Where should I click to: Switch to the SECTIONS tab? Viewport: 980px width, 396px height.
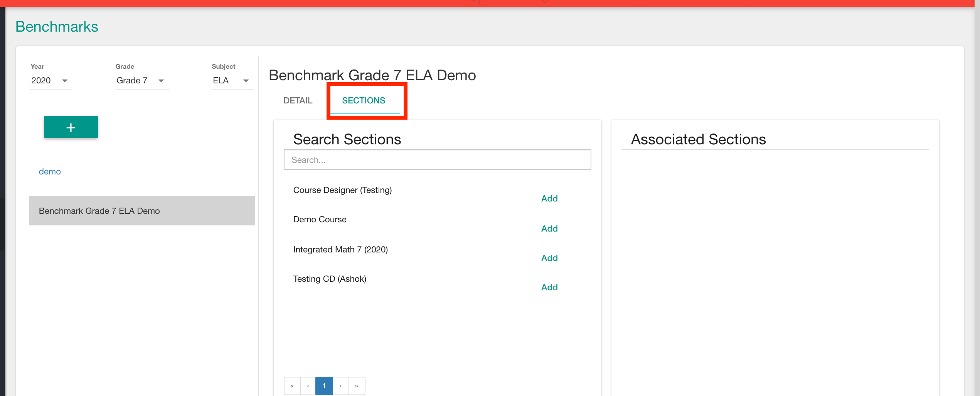[x=364, y=101]
